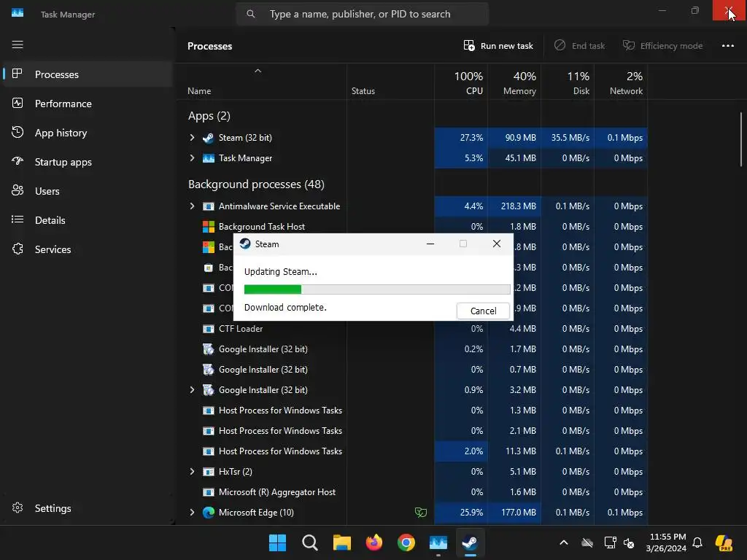Image resolution: width=747 pixels, height=560 pixels.
Task: Click the Steam app icon in process list
Action: click(208, 138)
